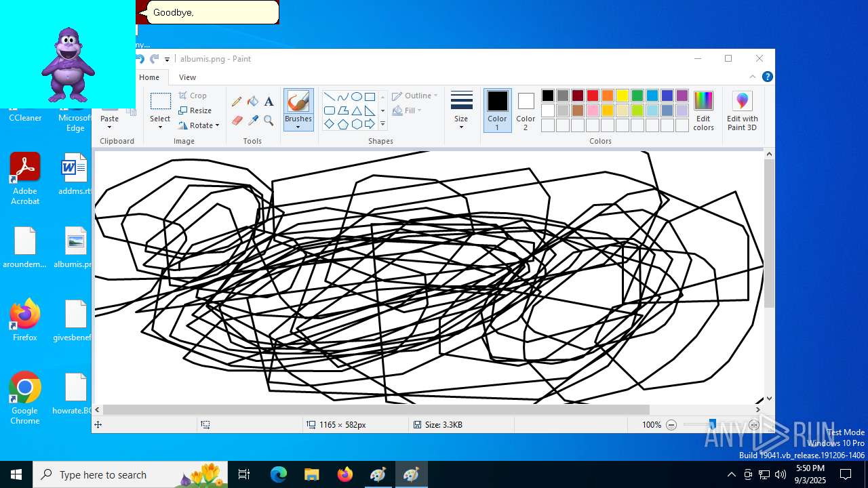Pick the red color swatch
The image size is (868, 488).
(593, 96)
